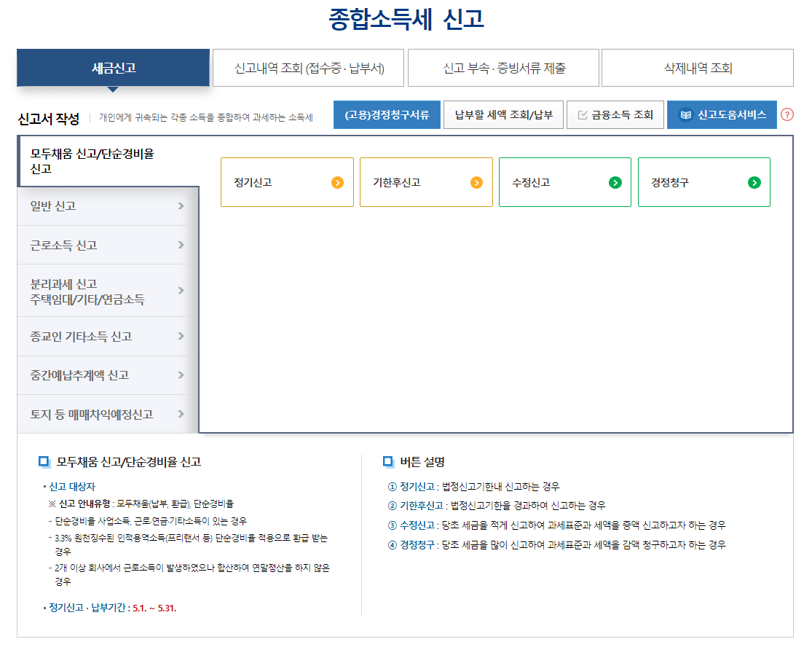
Task: Open the 신고내역 조회 (접수증·납부서) tab
Action: pyautogui.click(x=308, y=68)
